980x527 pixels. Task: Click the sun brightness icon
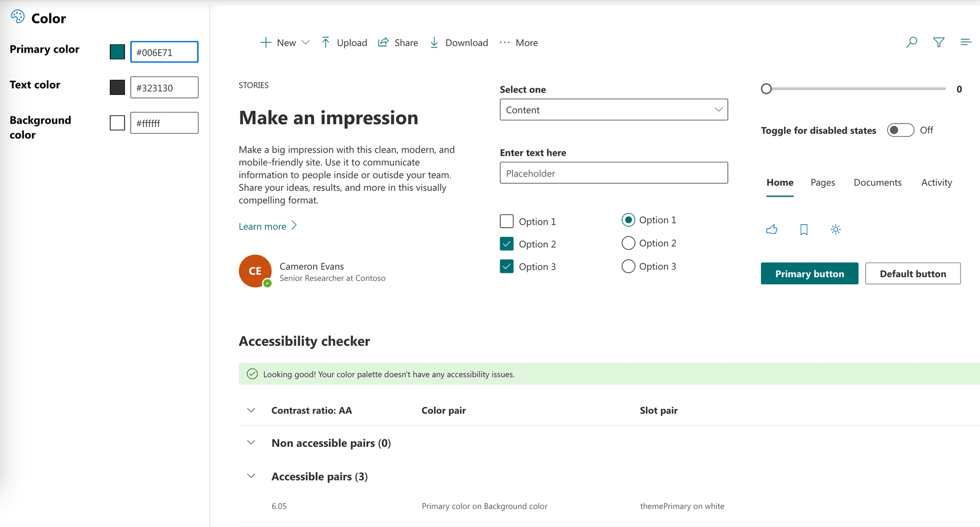coord(835,229)
